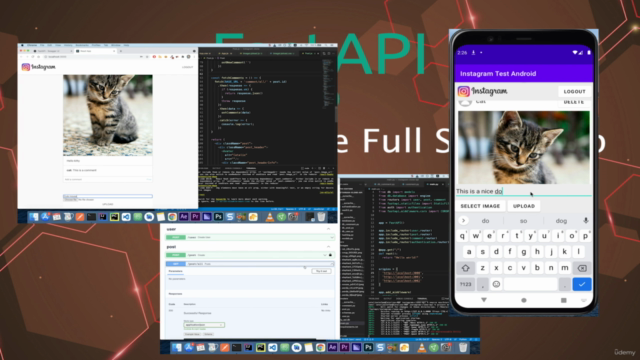Click the kitten photo in the browser post

click(x=108, y=115)
